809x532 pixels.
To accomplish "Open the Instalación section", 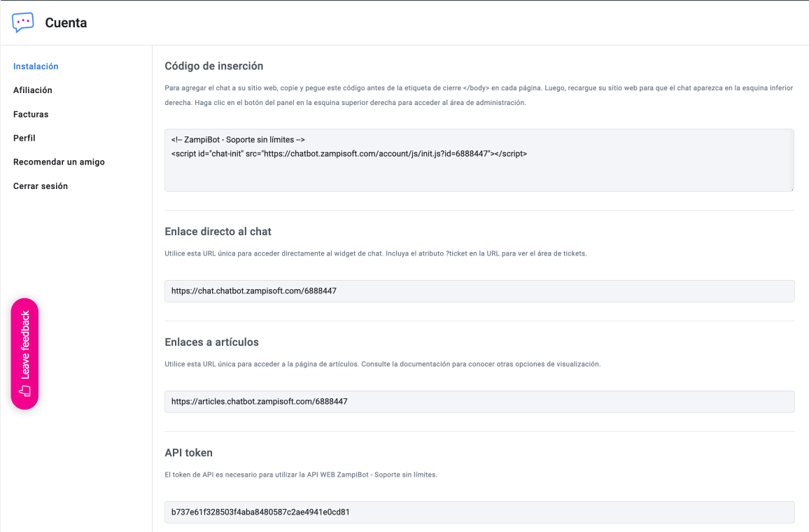I will (x=36, y=66).
